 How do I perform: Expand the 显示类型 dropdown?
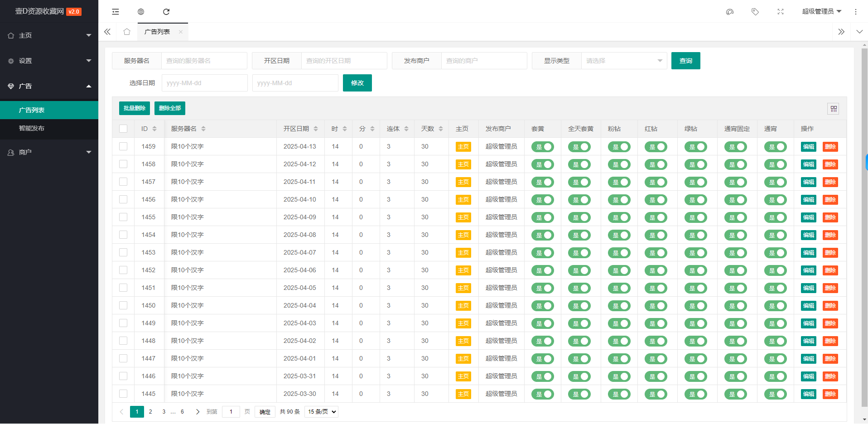624,60
